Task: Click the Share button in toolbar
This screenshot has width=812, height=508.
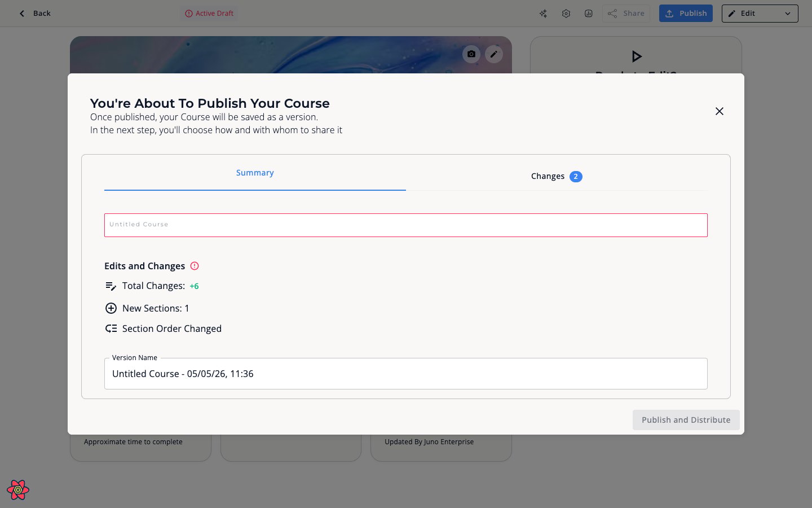Action: [x=626, y=14]
